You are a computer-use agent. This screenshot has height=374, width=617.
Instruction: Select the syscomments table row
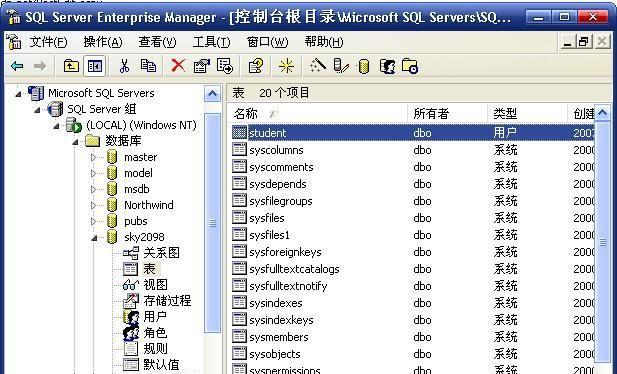412,167
